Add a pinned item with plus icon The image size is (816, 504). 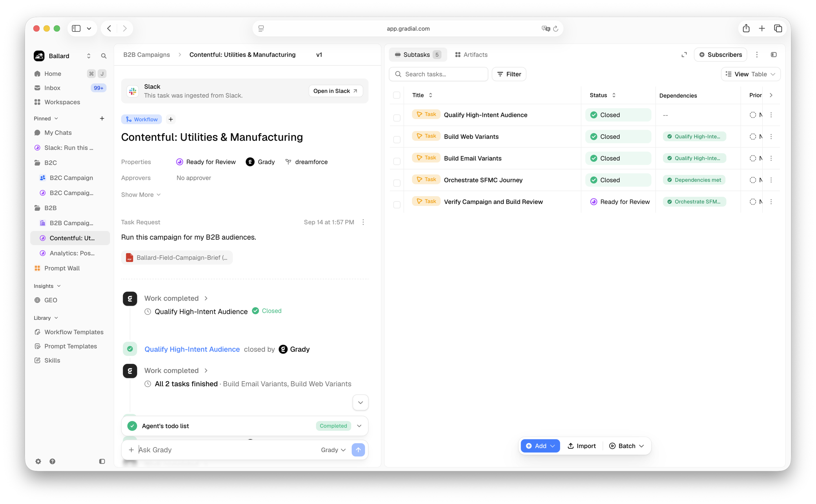[102, 118]
